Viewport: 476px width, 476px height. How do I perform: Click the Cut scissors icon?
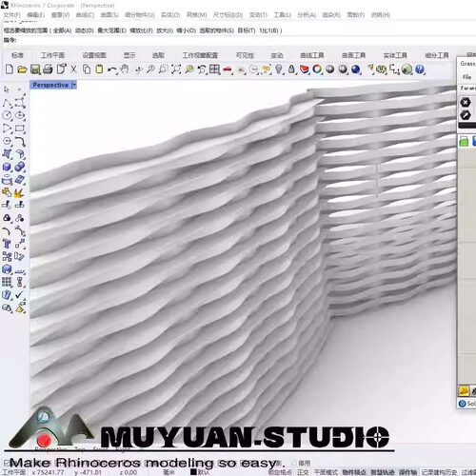pyautogui.click(x=73, y=69)
